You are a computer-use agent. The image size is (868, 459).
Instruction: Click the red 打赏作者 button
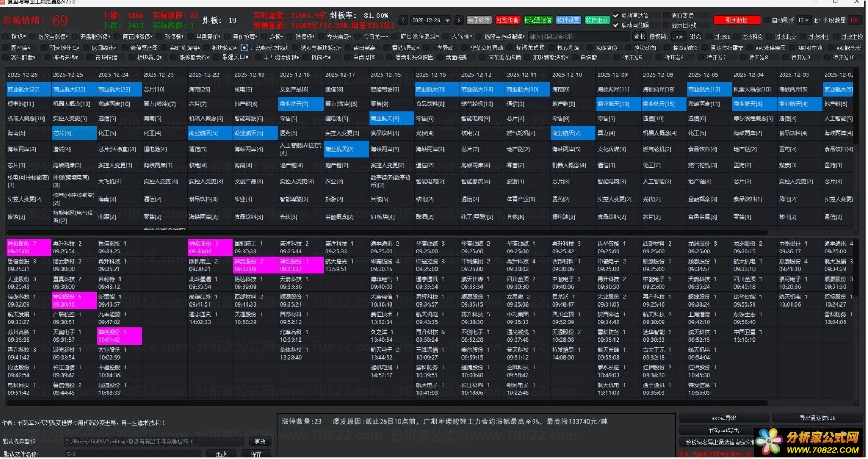507,21
